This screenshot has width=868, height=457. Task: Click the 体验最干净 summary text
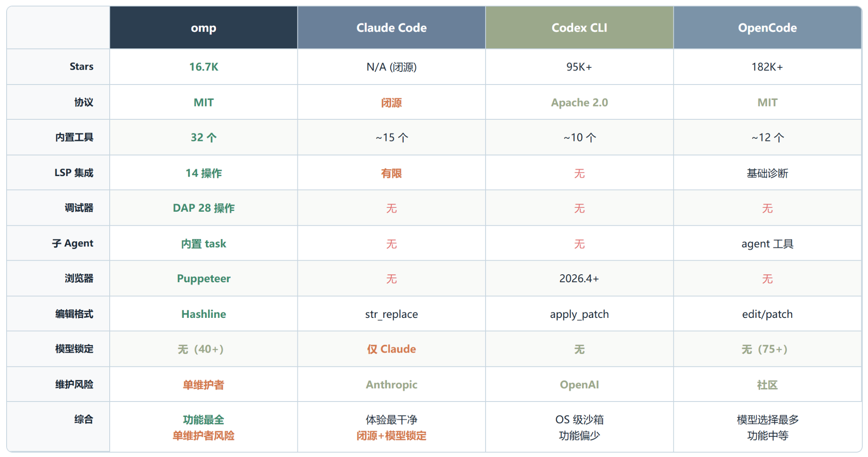[x=391, y=420]
